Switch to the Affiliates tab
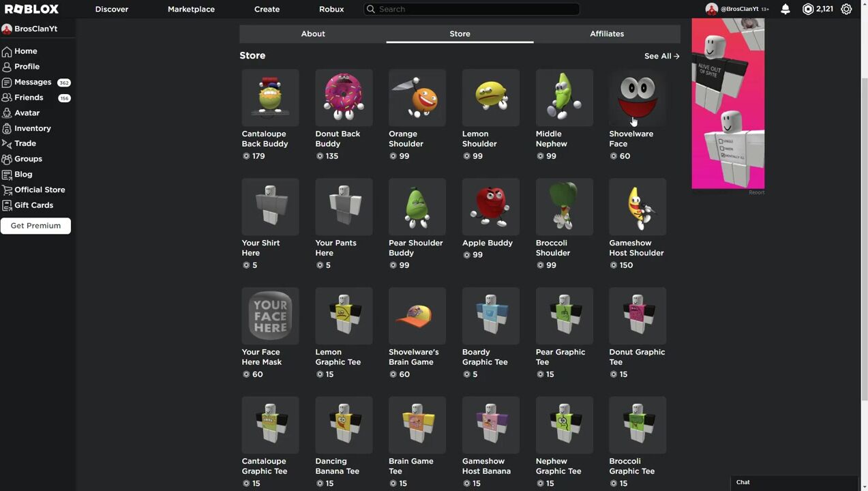Image resolution: width=868 pixels, height=491 pixels. [x=606, y=34]
